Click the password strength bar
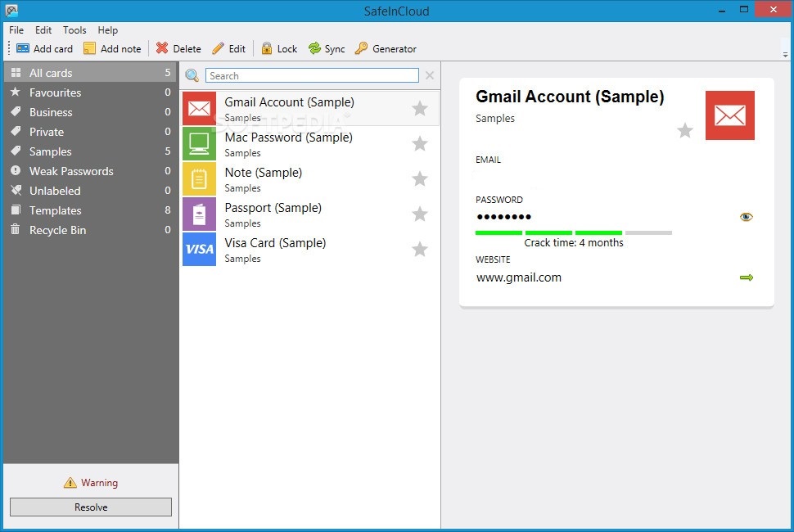 [574, 232]
